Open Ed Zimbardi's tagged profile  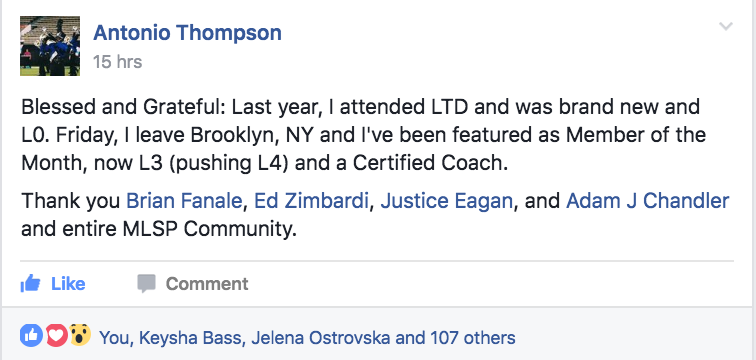pyautogui.click(x=311, y=201)
